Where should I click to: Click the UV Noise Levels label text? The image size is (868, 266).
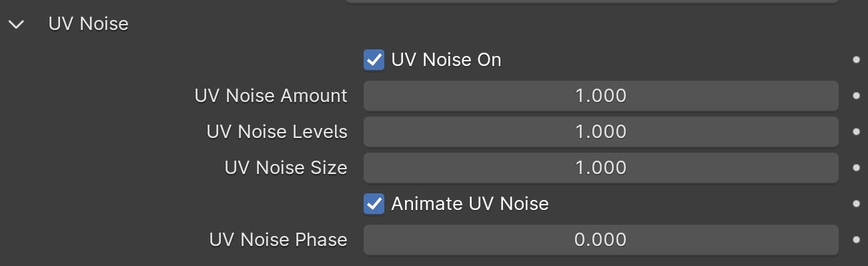click(277, 132)
